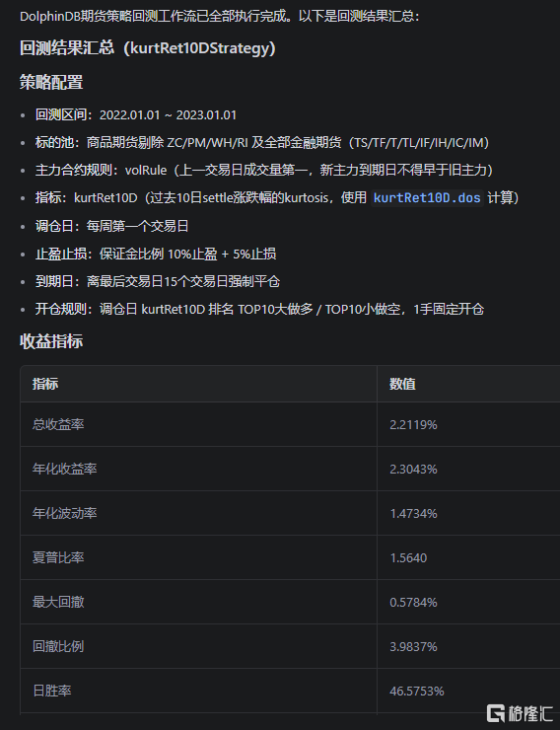Click the 主力合约规则 volRule line
The height and width of the screenshot is (730, 560).
(264, 170)
